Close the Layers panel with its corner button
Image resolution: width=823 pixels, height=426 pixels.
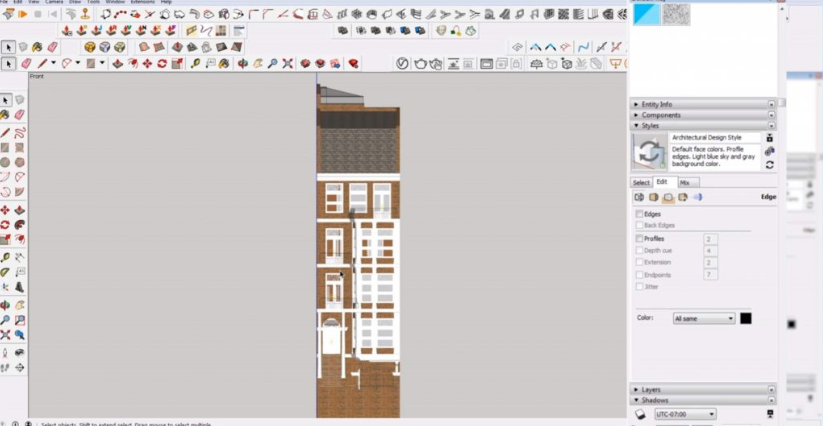point(771,390)
